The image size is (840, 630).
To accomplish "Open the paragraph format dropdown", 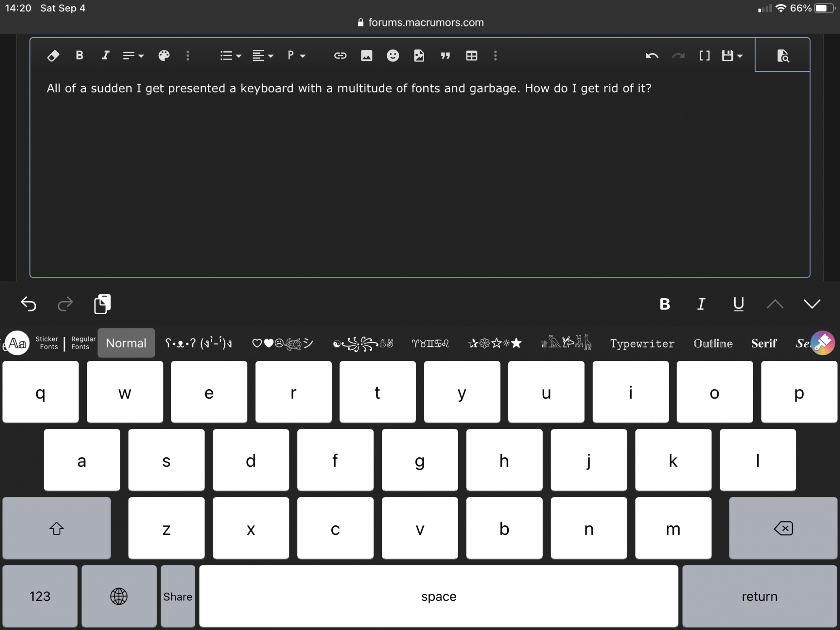I will pyautogui.click(x=297, y=55).
